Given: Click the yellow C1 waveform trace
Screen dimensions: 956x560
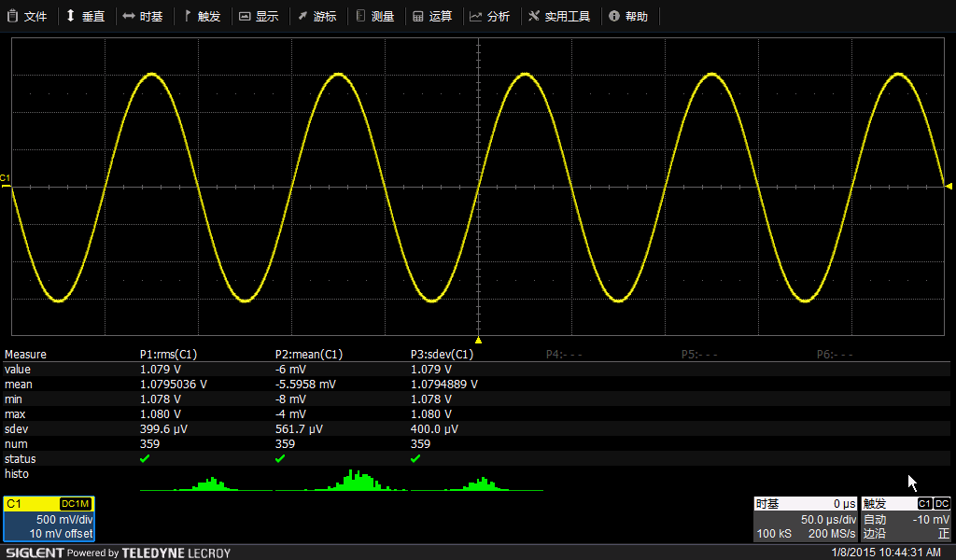Looking at the screenshot, I should pyautogui.click(x=479, y=187).
